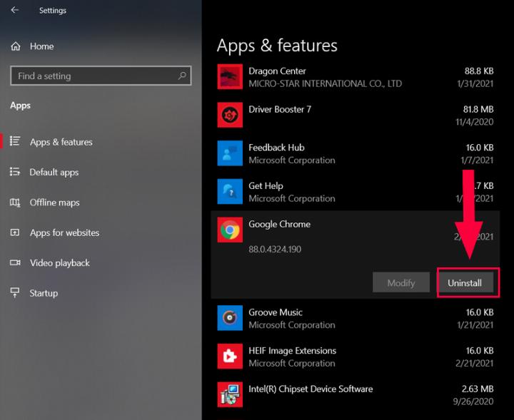Click the Google Chrome icon
Screen dimensions: 514x420
(x=229, y=230)
